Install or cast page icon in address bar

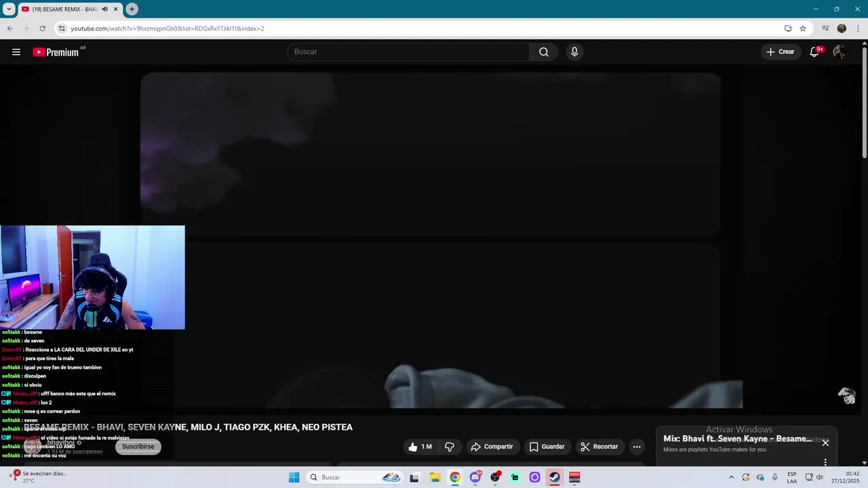788,28
